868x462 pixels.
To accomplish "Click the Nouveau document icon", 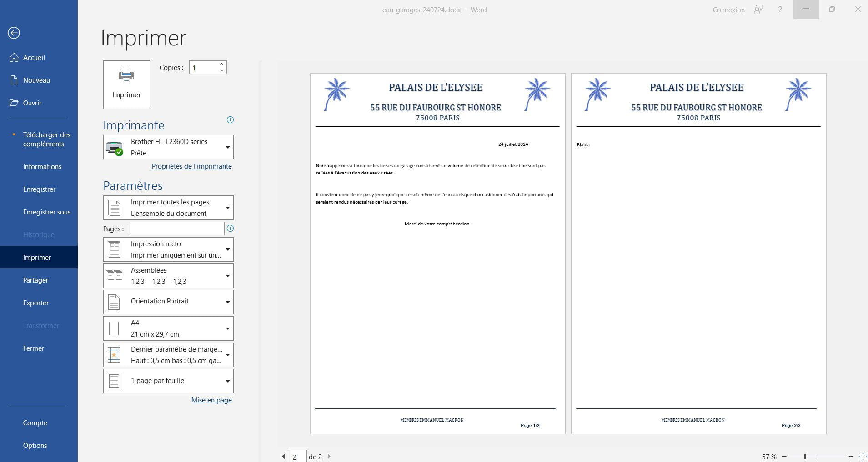I will 14,80.
